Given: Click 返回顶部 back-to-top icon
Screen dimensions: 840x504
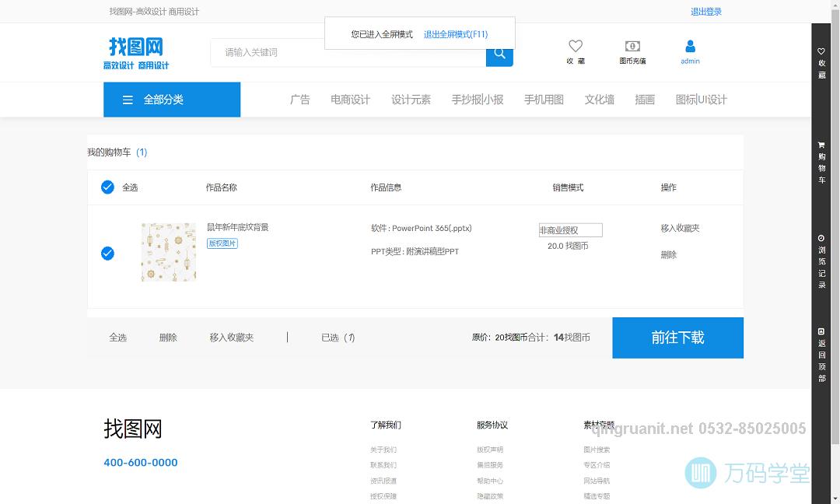Looking at the screenshot, I should click(821, 333).
